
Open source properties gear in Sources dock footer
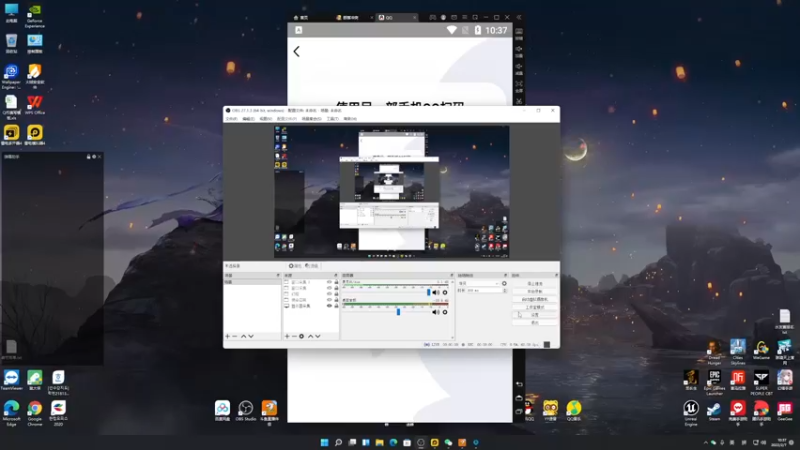[302, 336]
